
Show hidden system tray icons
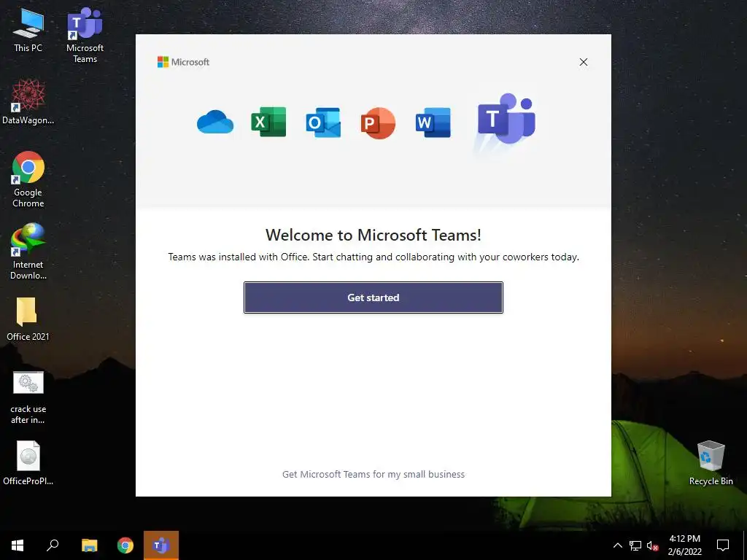click(x=617, y=545)
